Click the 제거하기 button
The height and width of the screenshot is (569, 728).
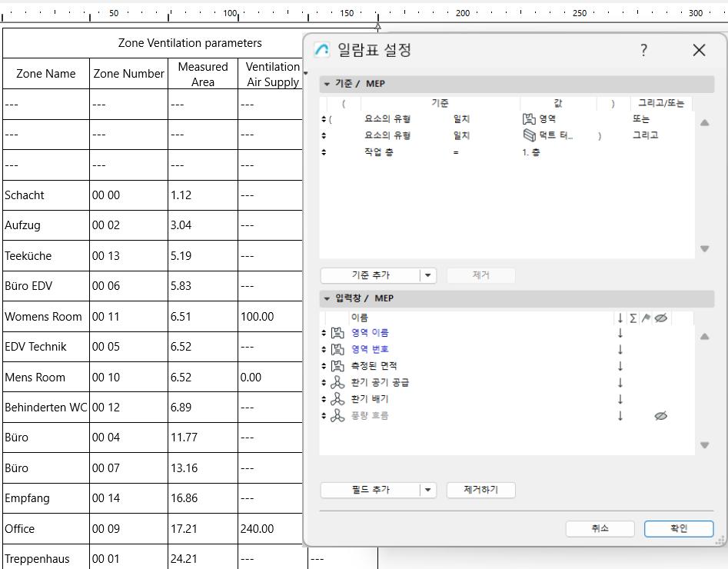(x=481, y=490)
